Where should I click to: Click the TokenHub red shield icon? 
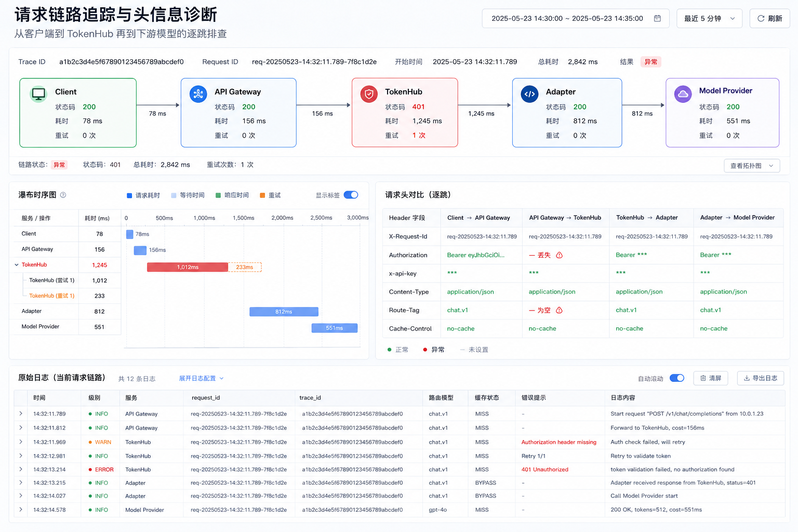tap(369, 94)
